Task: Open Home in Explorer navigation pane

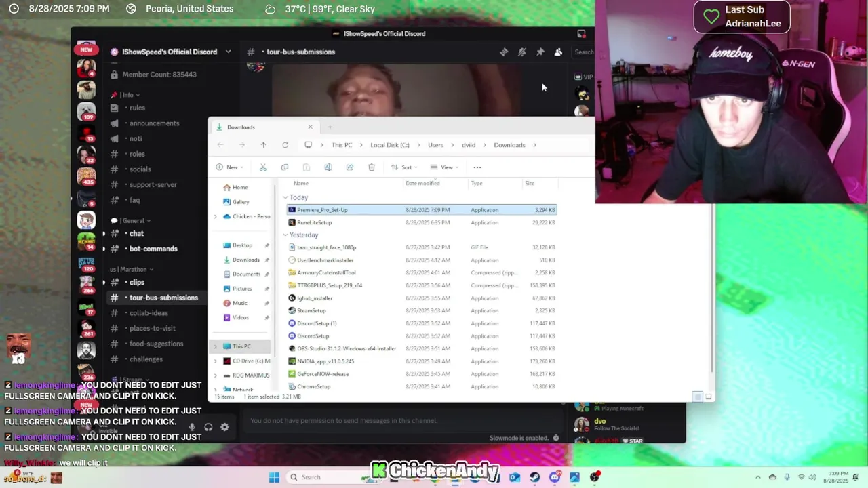Action: (x=240, y=187)
